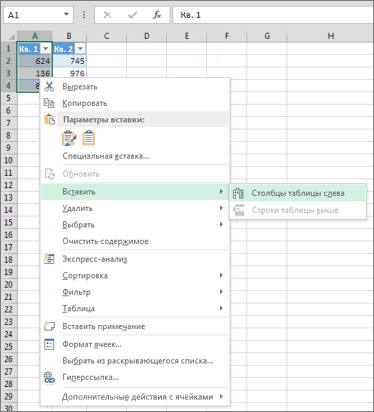The height and width of the screenshot is (412, 374).
Task: Open Формат ячеек… menu entry
Action: [x=135, y=344]
